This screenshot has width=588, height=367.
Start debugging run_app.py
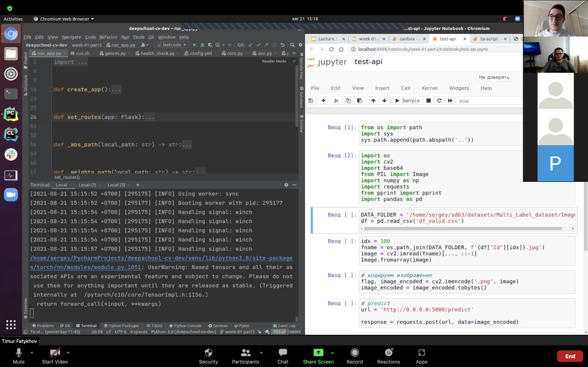202,45
